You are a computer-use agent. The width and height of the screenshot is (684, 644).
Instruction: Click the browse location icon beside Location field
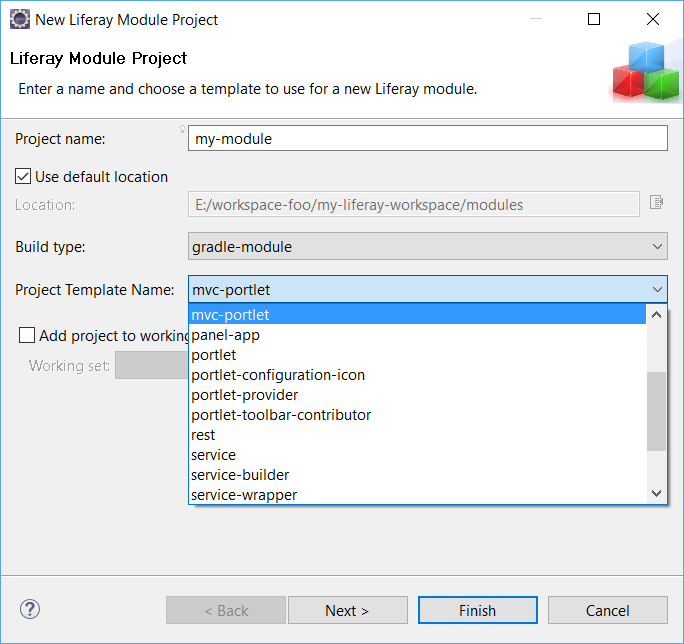pos(656,202)
